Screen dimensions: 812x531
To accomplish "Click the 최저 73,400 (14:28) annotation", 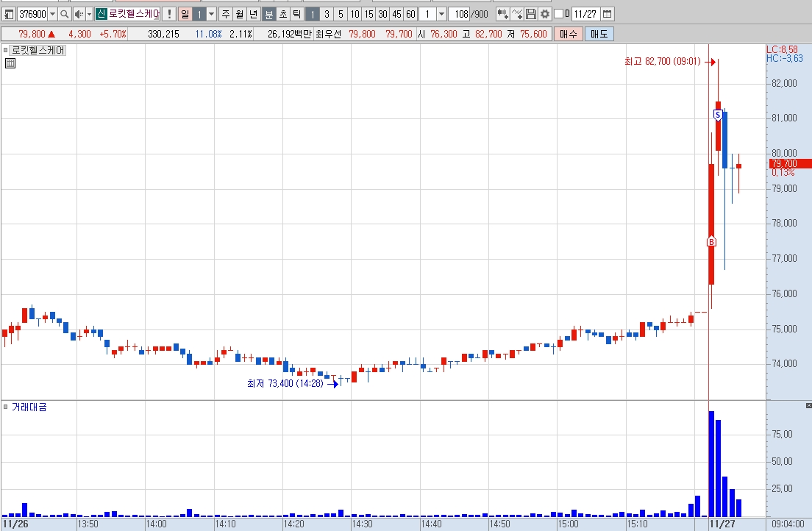I will [285, 383].
